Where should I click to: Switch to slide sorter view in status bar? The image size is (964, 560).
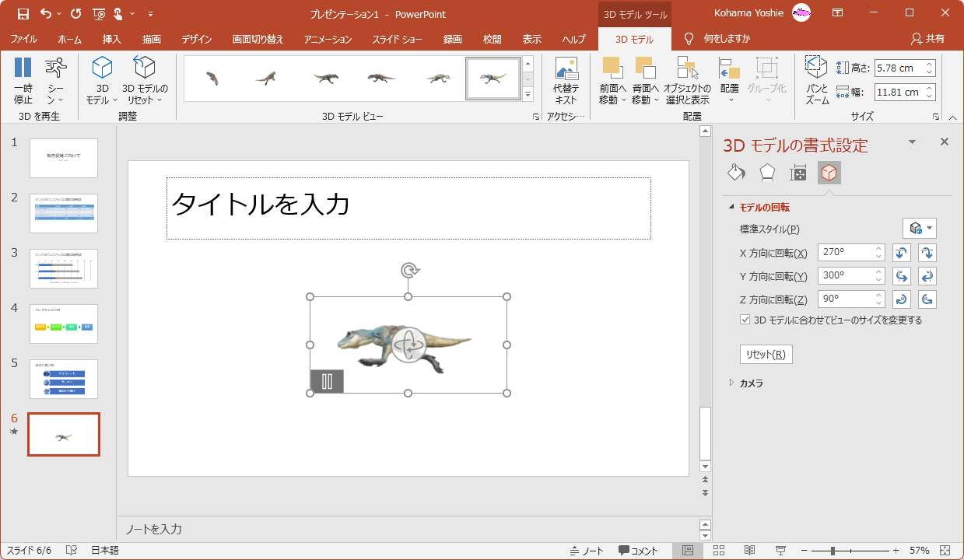[x=719, y=551]
